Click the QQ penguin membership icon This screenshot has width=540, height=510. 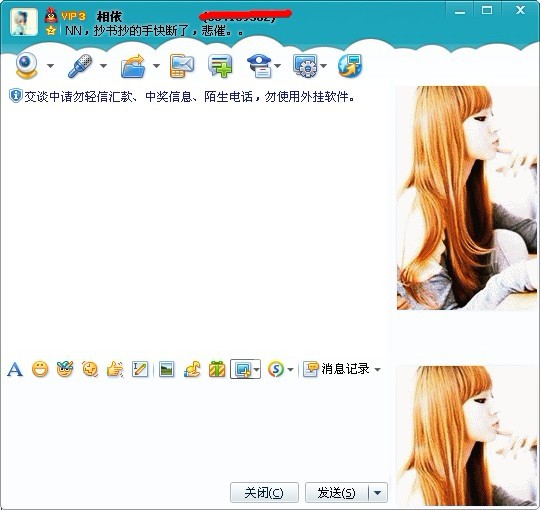[x=51, y=15]
